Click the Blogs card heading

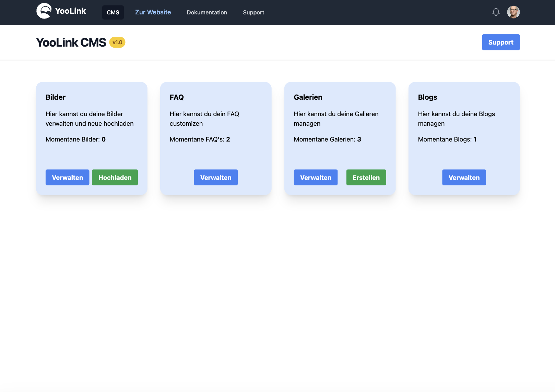(427, 97)
